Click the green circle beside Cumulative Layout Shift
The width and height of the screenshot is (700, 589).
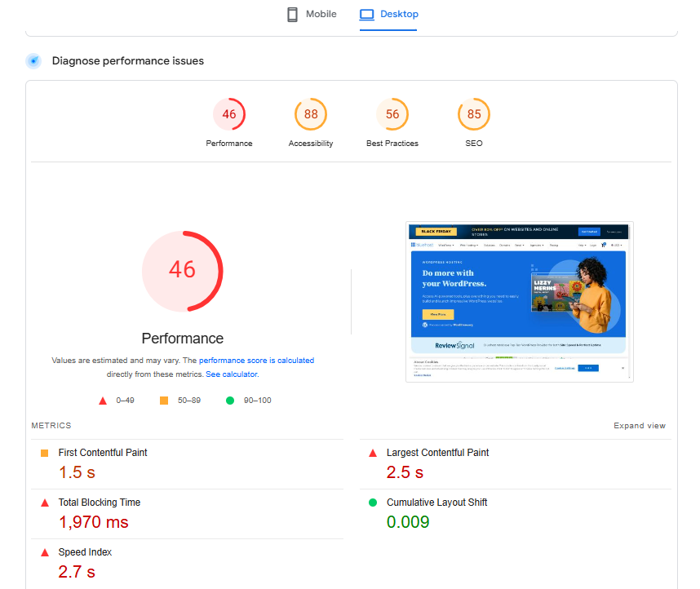373,503
